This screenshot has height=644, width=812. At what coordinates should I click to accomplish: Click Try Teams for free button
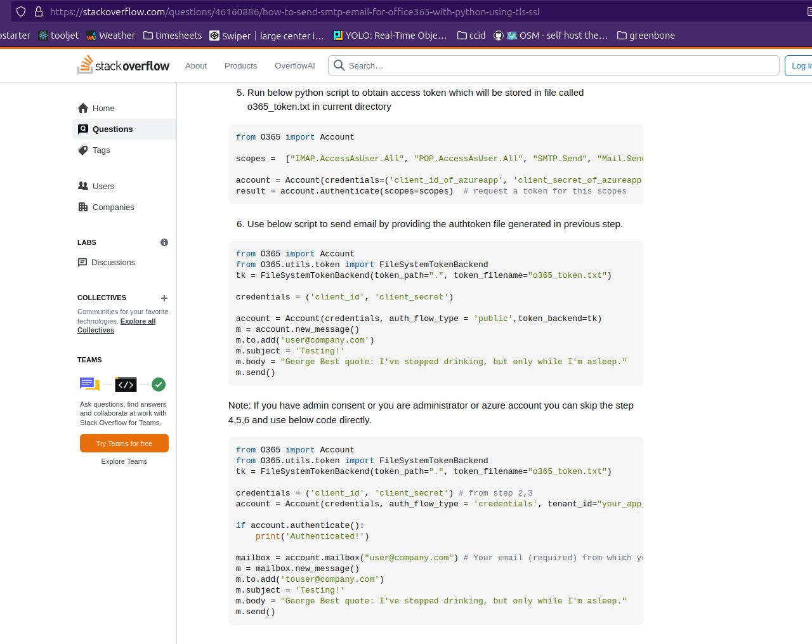click(x=124, y=444)
